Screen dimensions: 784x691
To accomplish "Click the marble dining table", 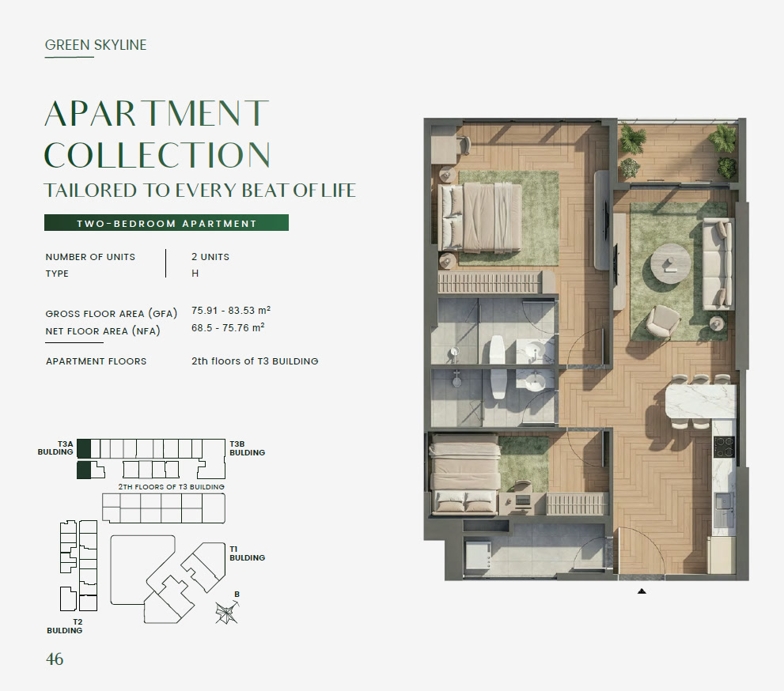I will coord(700,402).
